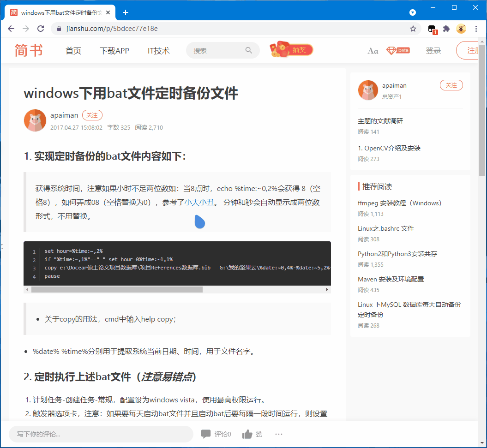Click the search magnifier icon

tap(248, 50)
